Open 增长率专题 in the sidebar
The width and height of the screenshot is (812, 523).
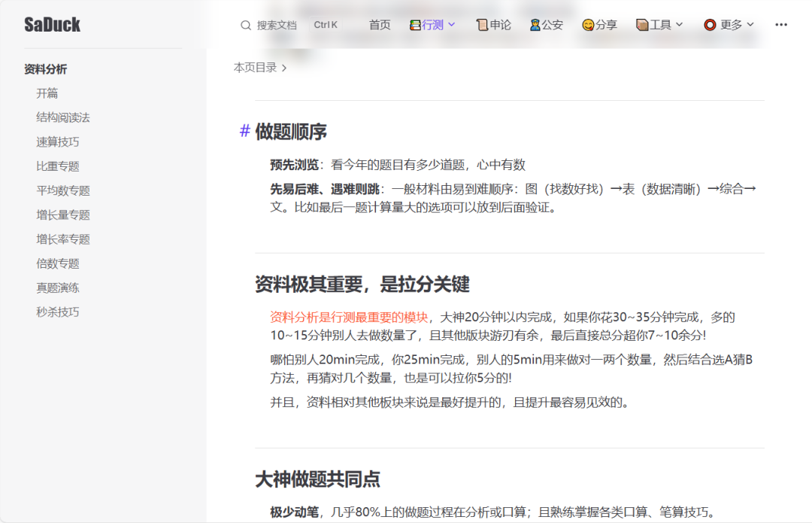pyautogui.click(x=63, y=239)
